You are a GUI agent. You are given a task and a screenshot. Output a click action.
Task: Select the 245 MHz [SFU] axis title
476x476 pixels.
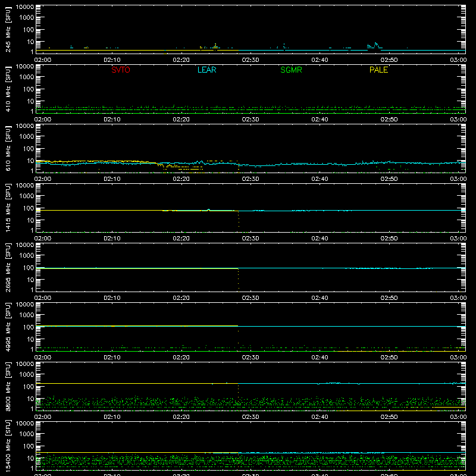8,29
